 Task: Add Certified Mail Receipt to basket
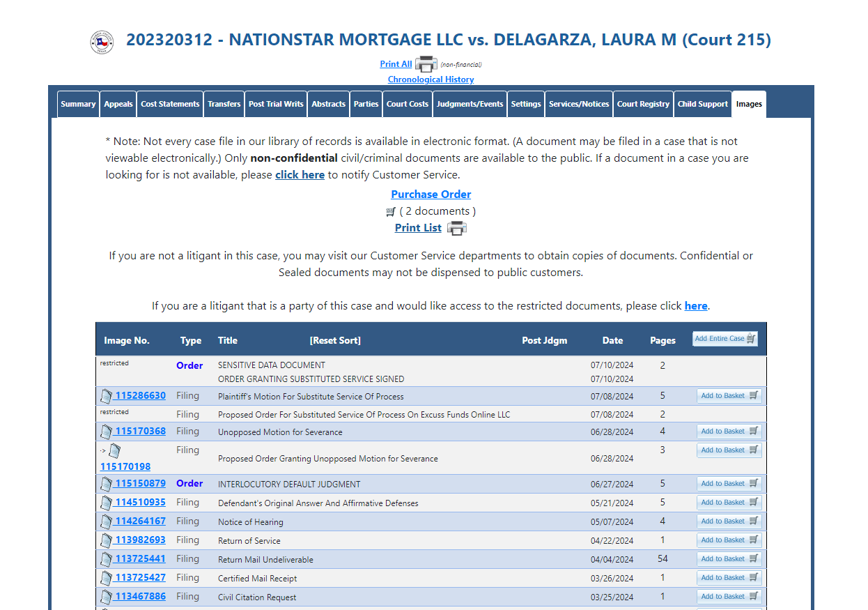[729, 578]
